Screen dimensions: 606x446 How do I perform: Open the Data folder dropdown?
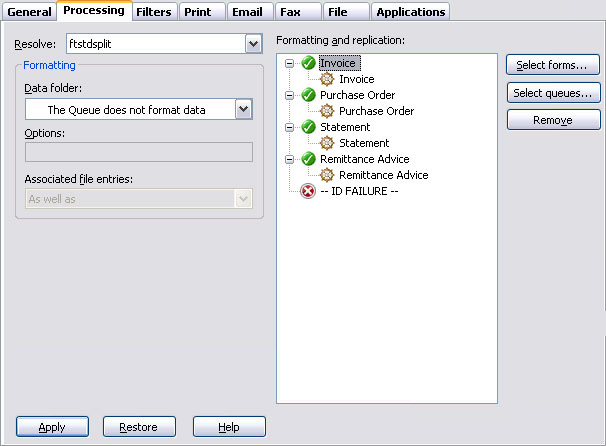(x=243, y=109)
